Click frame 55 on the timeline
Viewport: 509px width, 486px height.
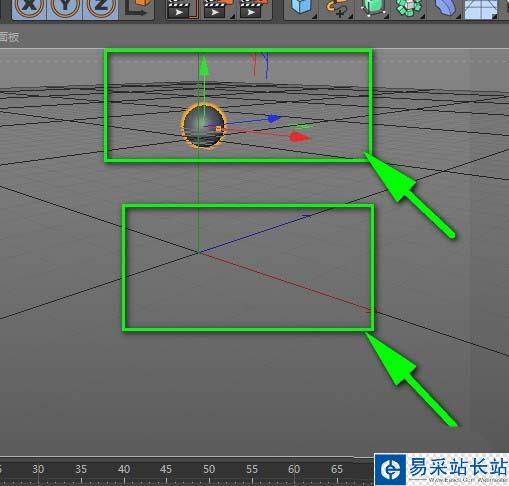[x=252, y=469]
